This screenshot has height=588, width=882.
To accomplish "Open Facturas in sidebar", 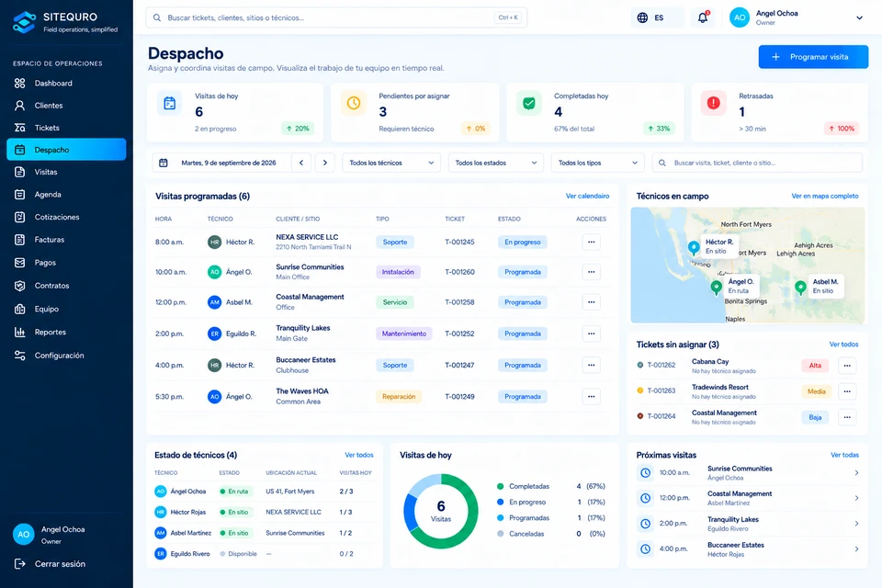I will pyautogui.click(x=66, y=240).
